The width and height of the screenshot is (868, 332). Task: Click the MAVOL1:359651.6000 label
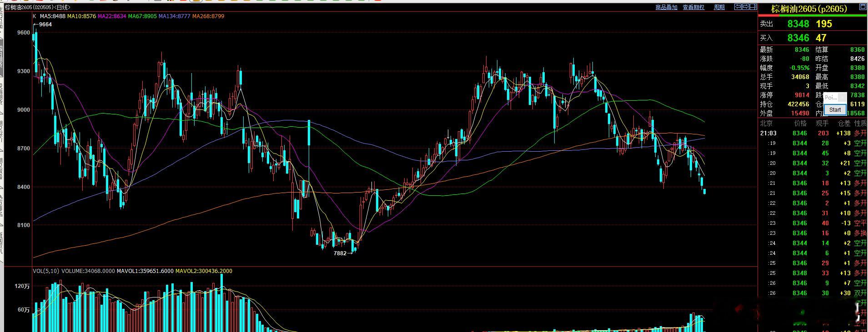[x=145, y=271]
